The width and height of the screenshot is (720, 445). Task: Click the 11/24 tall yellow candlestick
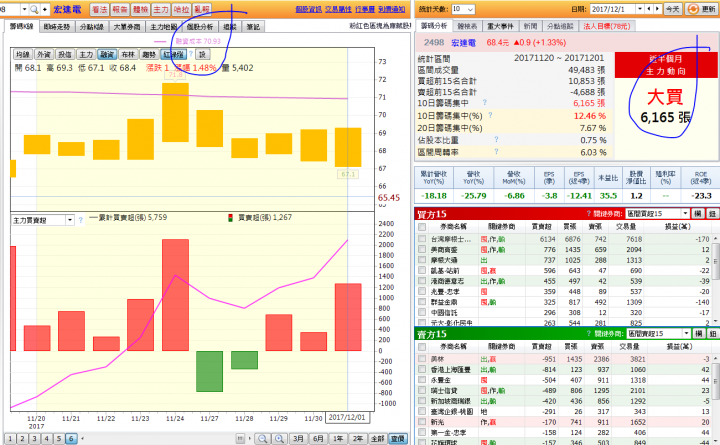pos(175,113)
